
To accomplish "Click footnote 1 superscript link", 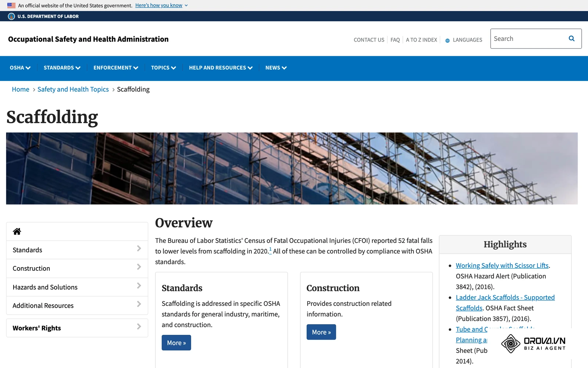I will pos(270,250).
